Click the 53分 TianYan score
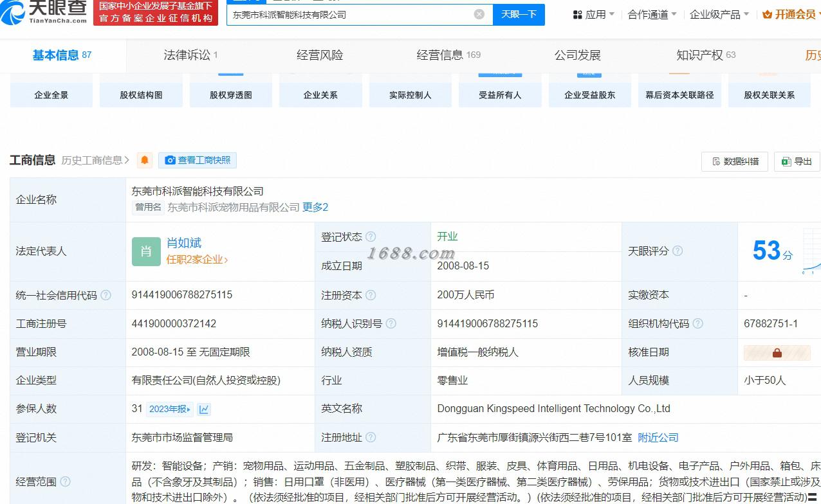Viewport: 821px width, 504px height. click(x=773, y=251)
